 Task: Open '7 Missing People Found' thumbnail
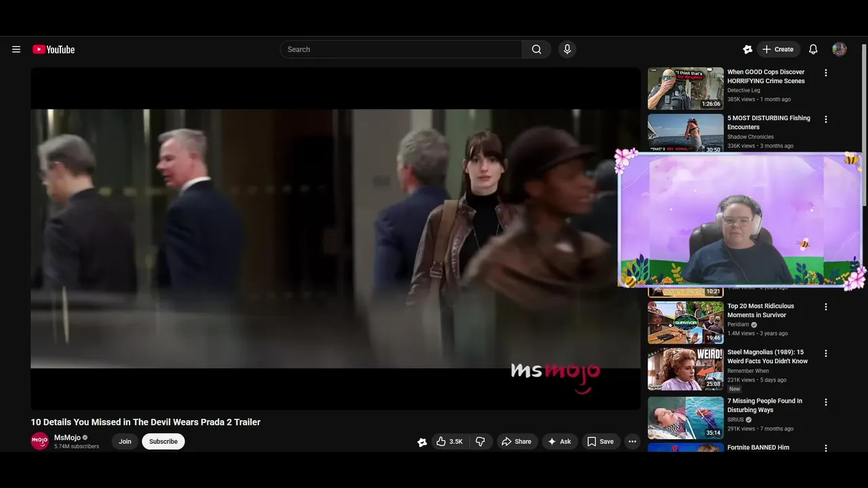686,418
